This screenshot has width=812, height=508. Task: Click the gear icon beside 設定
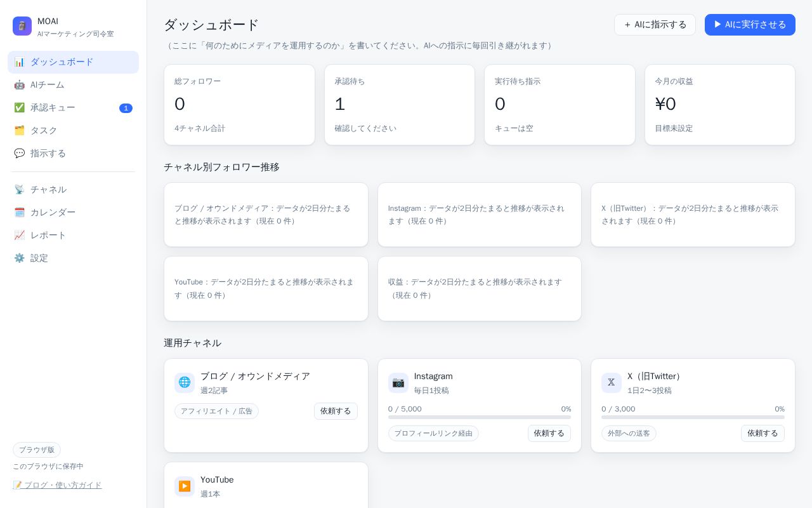[x=19, y=258]
